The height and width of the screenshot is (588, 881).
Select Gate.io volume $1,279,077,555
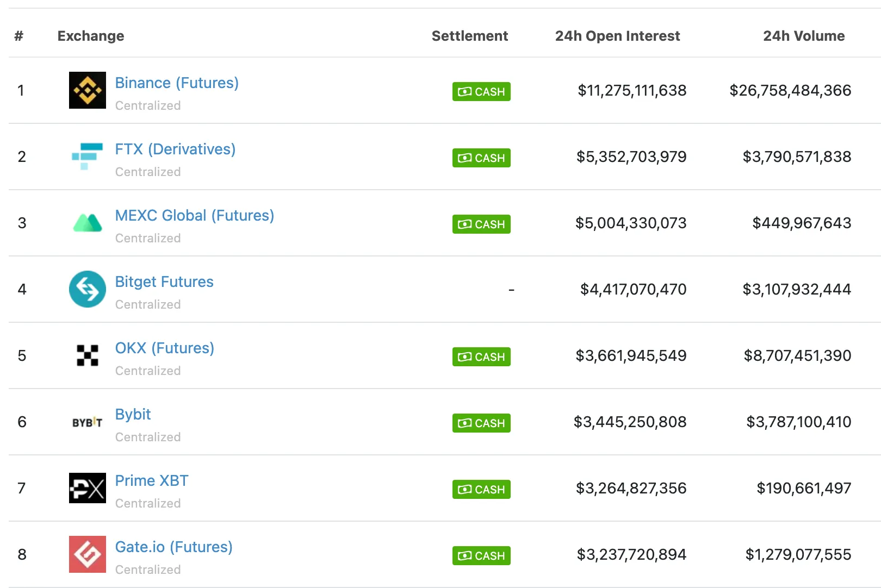pyautogui.click(x=798, y=554)
